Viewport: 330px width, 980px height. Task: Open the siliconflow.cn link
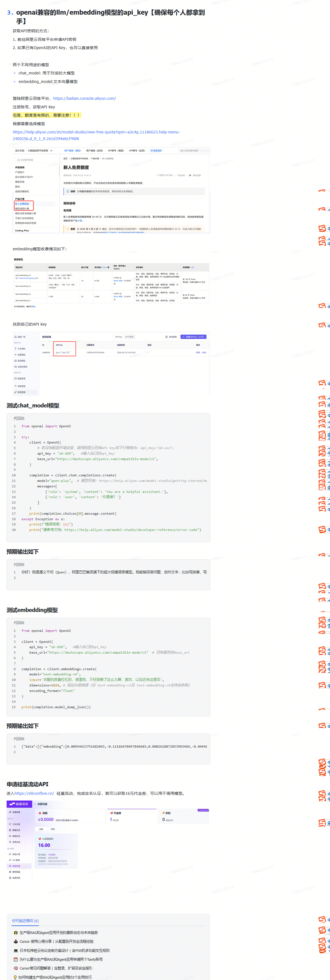pos(34,793)
